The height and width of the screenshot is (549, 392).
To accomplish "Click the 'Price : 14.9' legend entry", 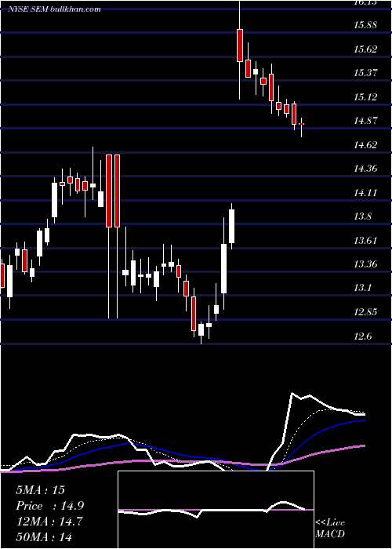I will click(x=49, y=506).
